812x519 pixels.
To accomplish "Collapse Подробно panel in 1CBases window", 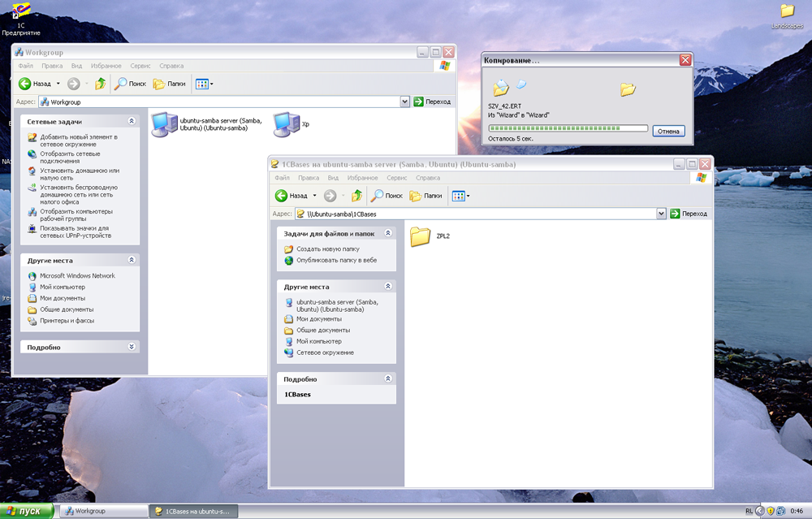I will pyautogui.click(x=388, y=378).
